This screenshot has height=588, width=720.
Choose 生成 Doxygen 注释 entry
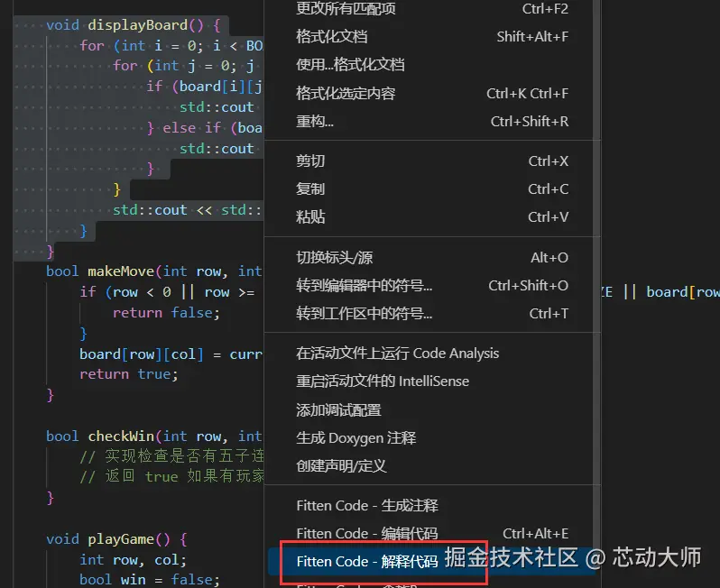tap(432, 438)
